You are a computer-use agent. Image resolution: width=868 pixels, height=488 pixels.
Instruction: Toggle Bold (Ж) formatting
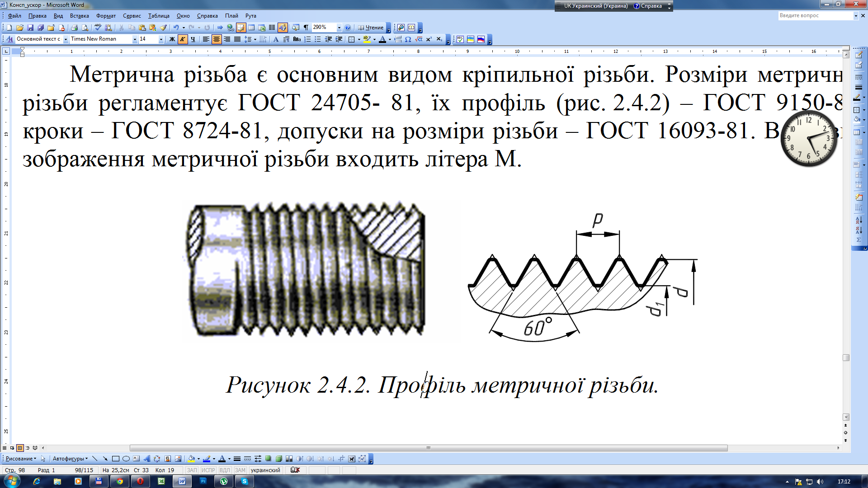pos(172,39)
